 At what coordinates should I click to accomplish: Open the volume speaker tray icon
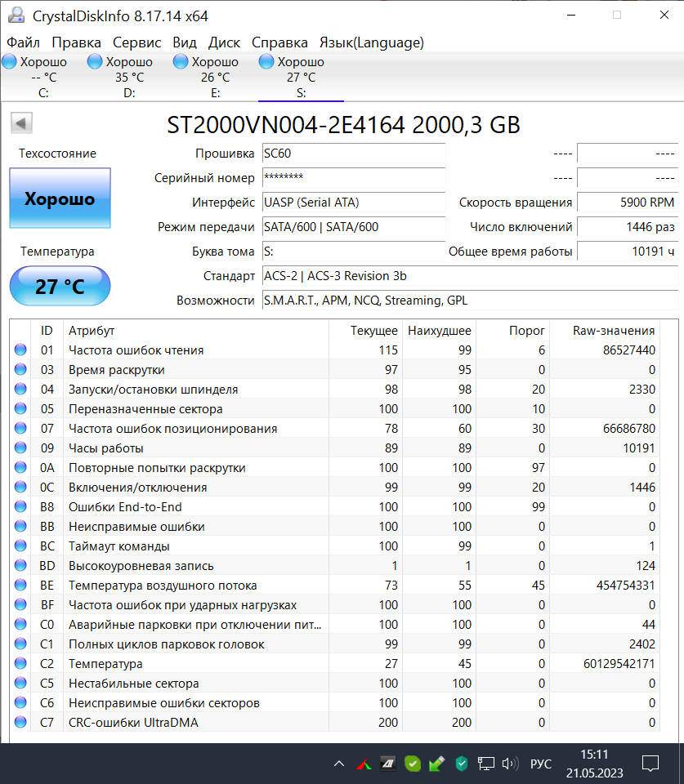[x=510, y=764]
